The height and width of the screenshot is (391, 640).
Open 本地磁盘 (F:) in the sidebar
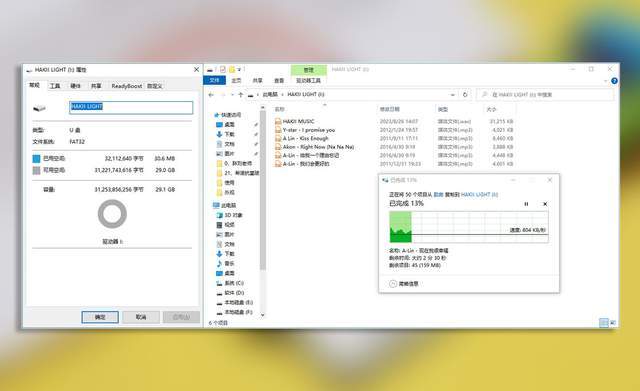coord(234,312)
